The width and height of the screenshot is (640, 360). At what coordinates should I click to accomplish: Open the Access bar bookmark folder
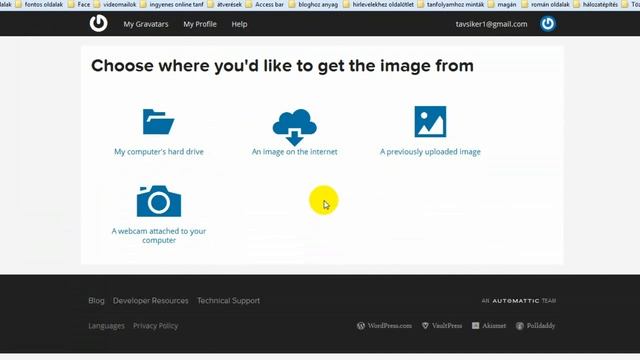click(264, 4)
